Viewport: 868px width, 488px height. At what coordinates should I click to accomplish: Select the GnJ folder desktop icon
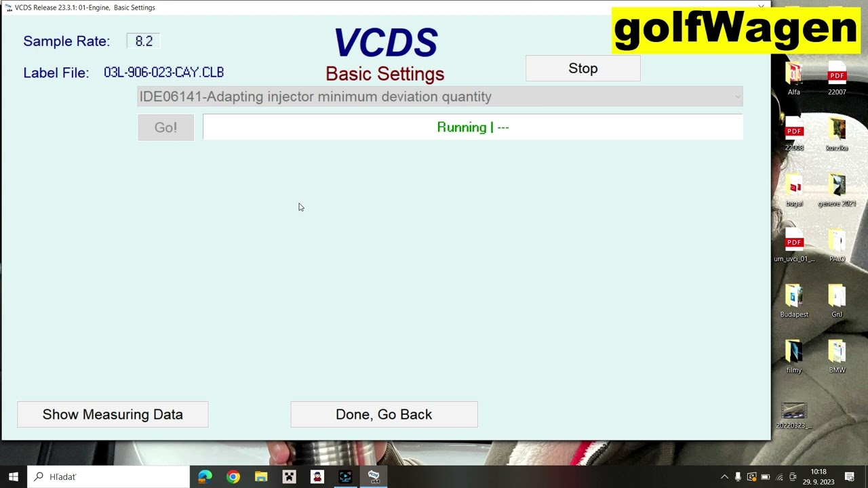pos(837,301)
